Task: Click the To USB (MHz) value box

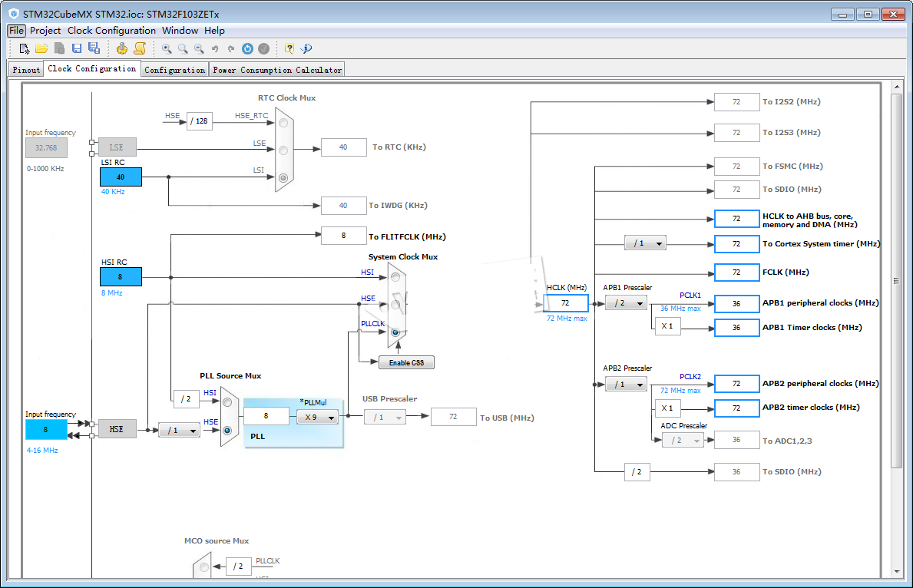Action: coord(454,416)
